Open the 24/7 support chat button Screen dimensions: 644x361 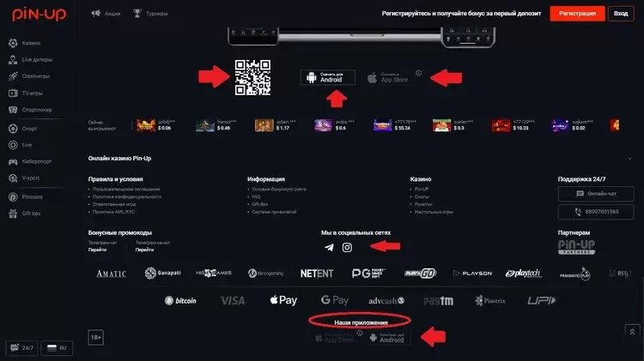tap(21, 348)
